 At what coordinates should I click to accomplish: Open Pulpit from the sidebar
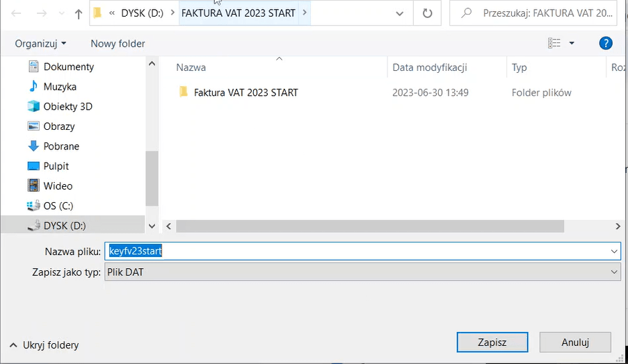(56, 166)
